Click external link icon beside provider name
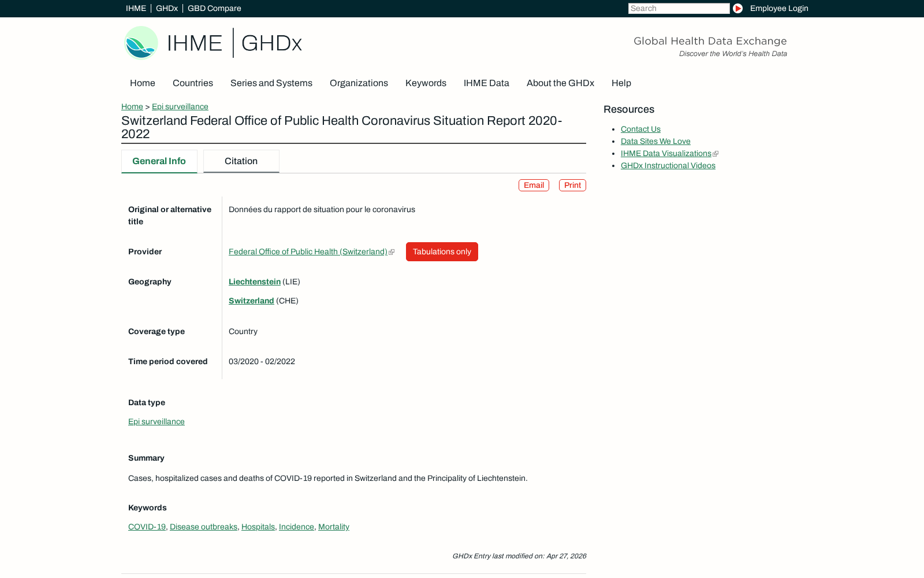The height and width of the screenshot is (578, 924). [x=392, y=252]
